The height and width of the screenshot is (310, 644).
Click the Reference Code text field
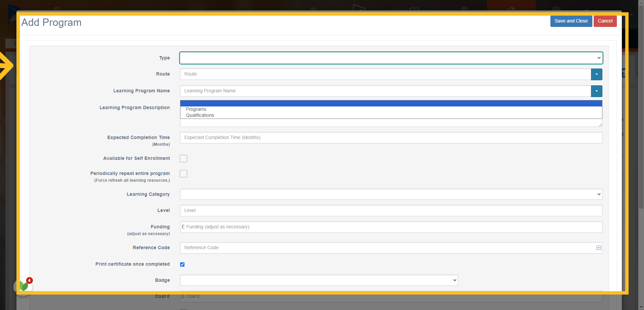pyautogui.click(x=388, y=248)
